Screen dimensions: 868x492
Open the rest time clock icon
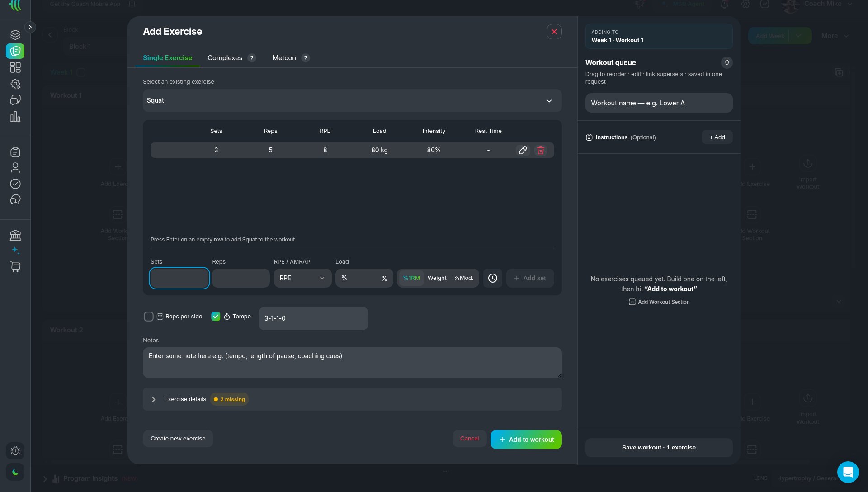point(492,278)
